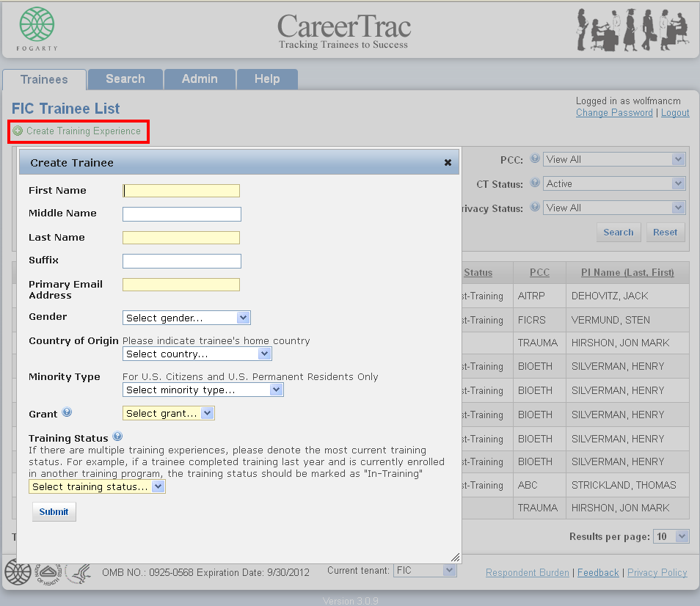Click the ABC PCC cell
700x606 pixels.
[539, 485]
